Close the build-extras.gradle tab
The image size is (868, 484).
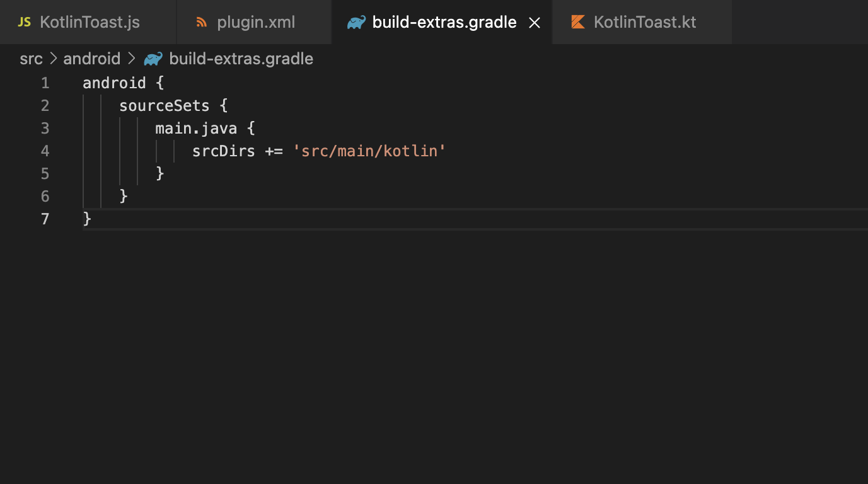click(x=535, y=23)
